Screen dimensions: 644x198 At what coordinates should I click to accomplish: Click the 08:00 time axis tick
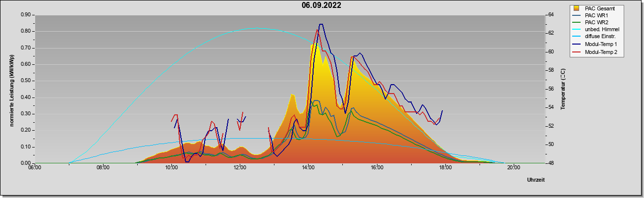pyautogui.click(x=103, y=167)
